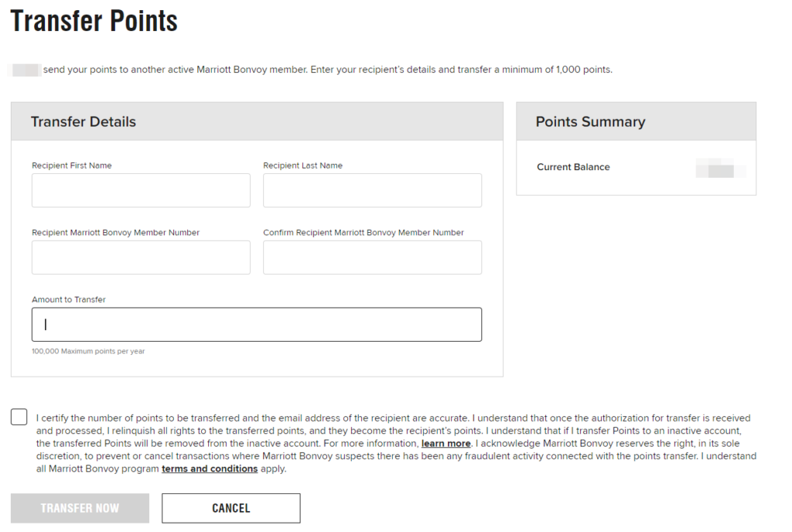Click the Points Summary panel header

click(591, 121)
